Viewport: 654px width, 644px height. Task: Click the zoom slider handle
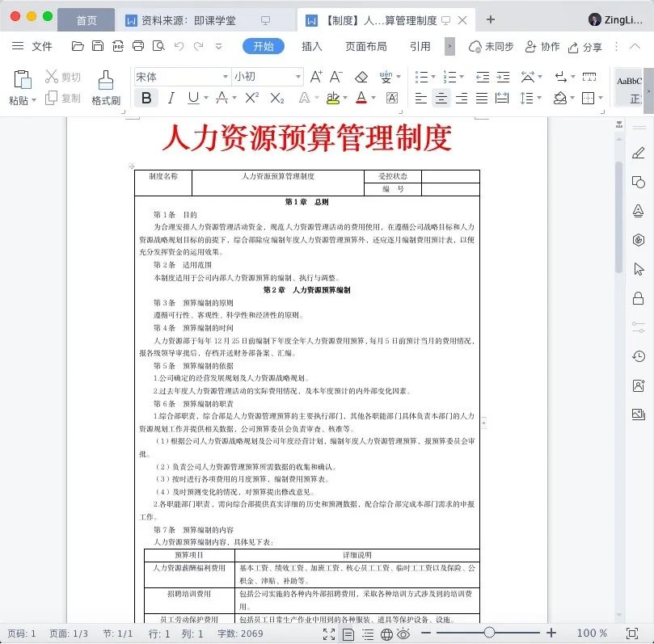click(489, 633)
